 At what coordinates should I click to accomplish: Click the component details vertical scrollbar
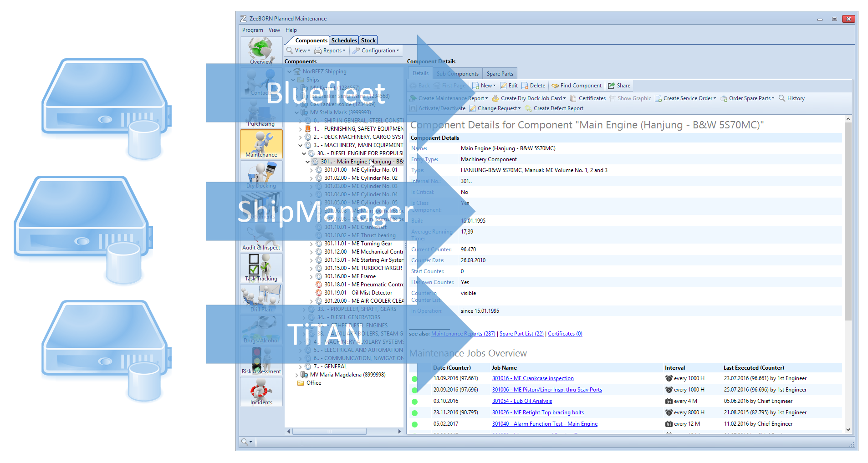[x=848, y=221]
